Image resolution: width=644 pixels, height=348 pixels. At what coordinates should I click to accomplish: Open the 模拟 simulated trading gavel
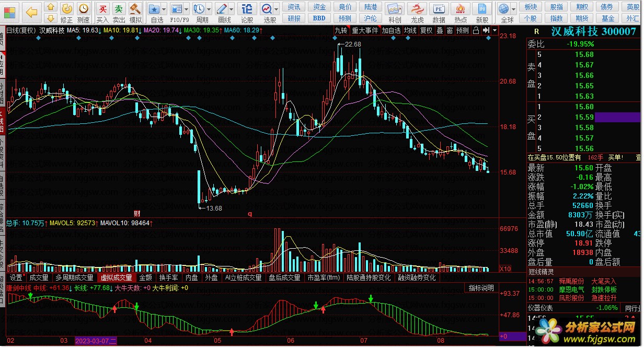pyautogui.click(x=135, y=12)
